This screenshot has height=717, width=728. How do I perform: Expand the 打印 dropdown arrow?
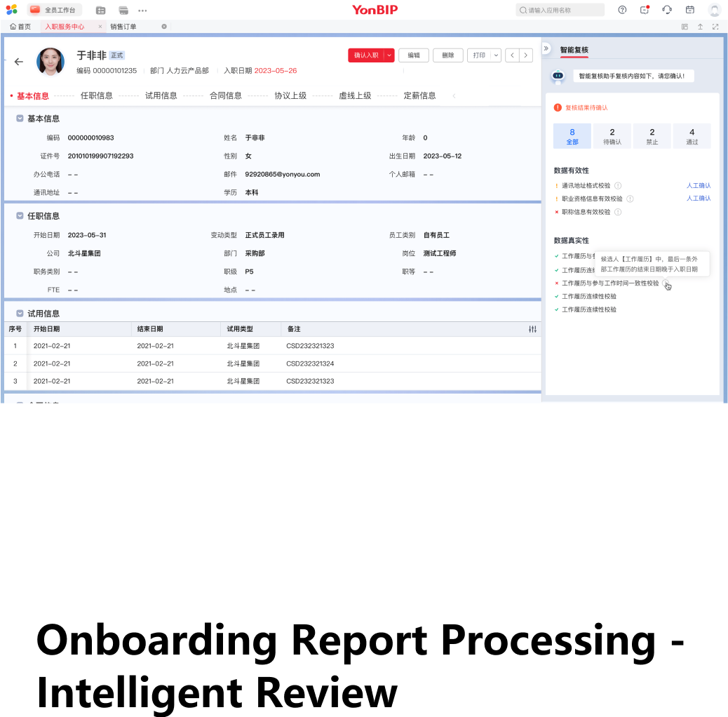496,55
